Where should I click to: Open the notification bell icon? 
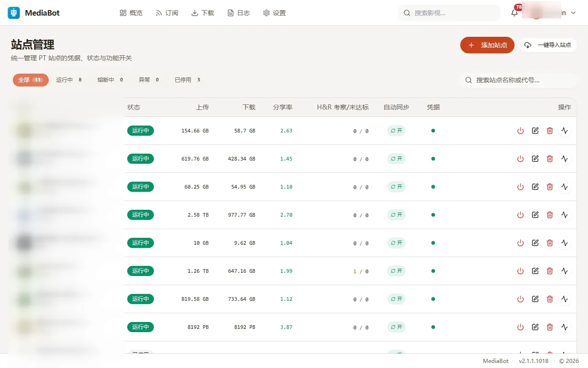[x=514, y=13]
